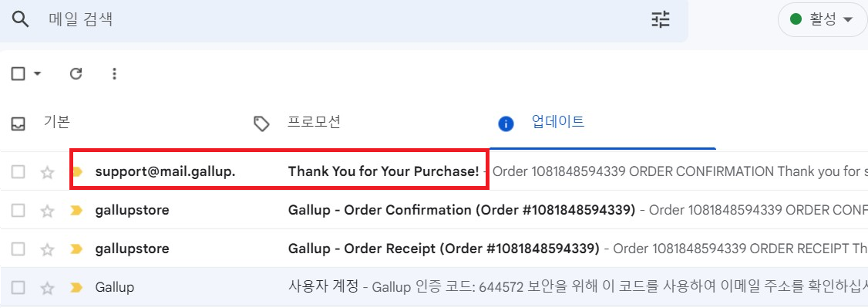
Task: Open the three-dot more options menu
Action: (114, 73)
